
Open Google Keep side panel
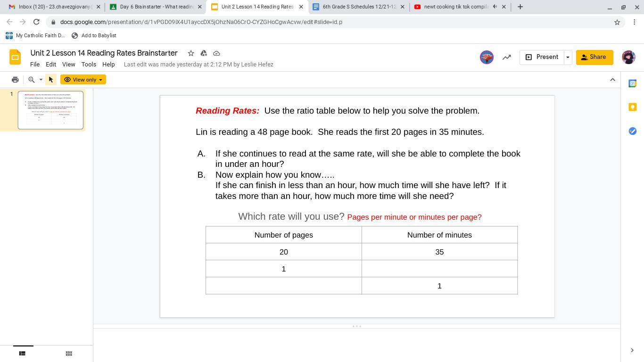(x=633, y=107)
